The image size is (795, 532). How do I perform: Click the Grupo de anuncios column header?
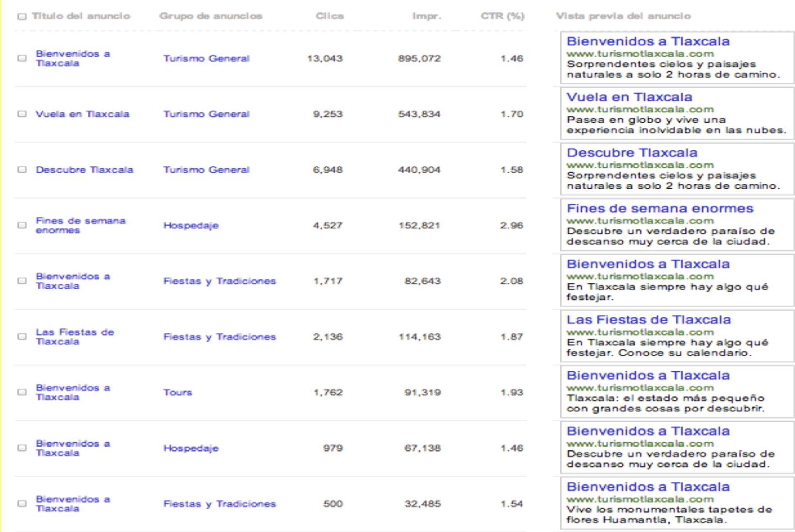(x=211, y=16)
